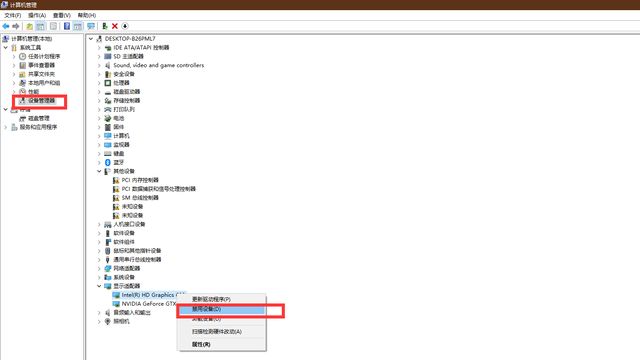Go back using the toolbar Back arrow
The height and width of the screenshot is (360, 640).
point(6,26)
